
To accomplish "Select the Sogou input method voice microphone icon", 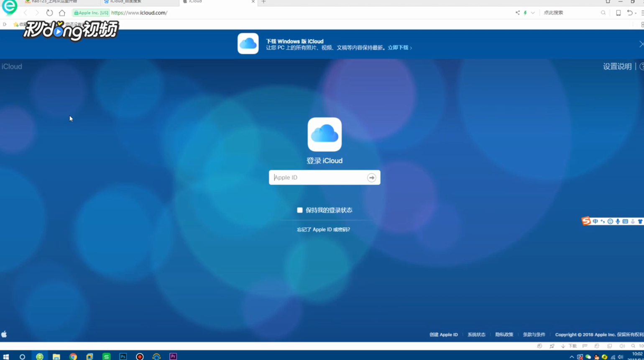I will tap(618, 221).
